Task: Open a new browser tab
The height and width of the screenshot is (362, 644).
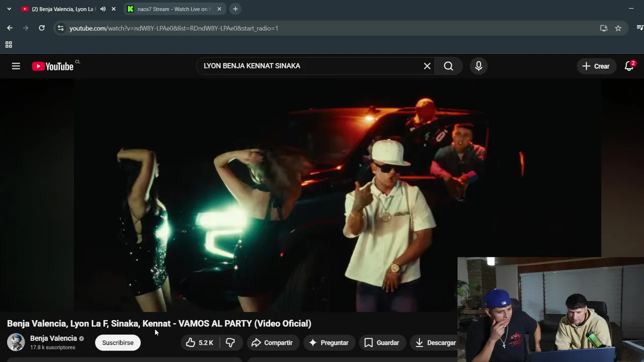Action: point(235,9)
